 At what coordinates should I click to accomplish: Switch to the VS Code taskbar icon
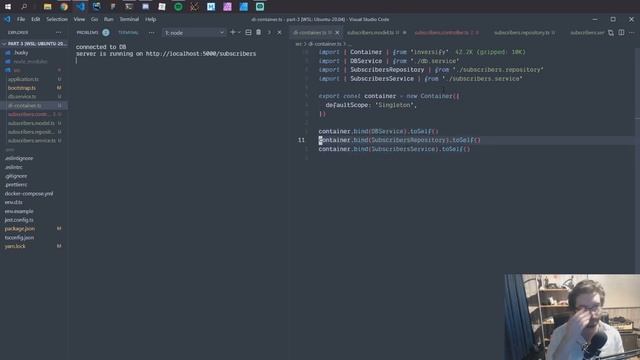tap(80, 7)
